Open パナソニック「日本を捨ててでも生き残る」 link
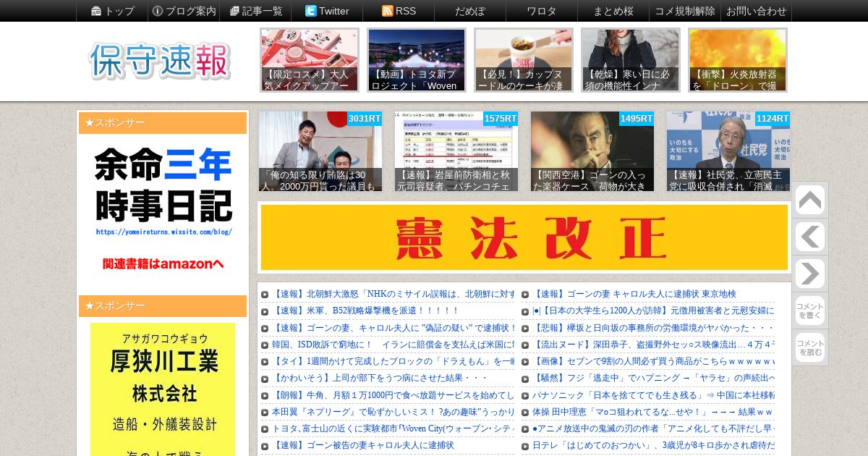Viewport: 868px width, 456px height. click(653, 395)
